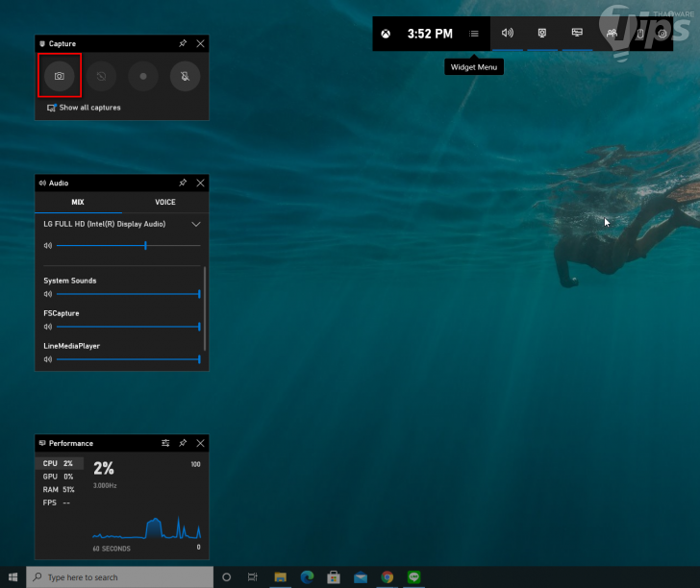Pin the Audio widget
Viewport: 700px width, 588px height.
coord(183,183)
